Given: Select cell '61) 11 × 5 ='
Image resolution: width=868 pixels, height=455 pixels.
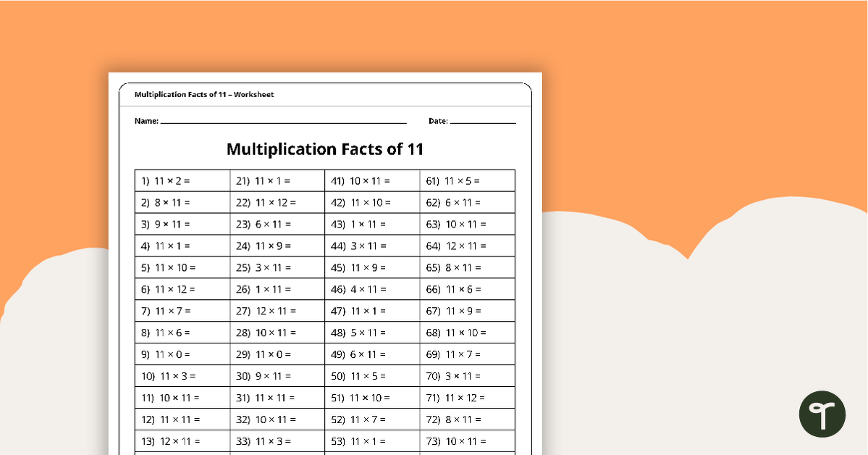Looking at the screenshot, I should pyautogui.click(x=468, y=180).
